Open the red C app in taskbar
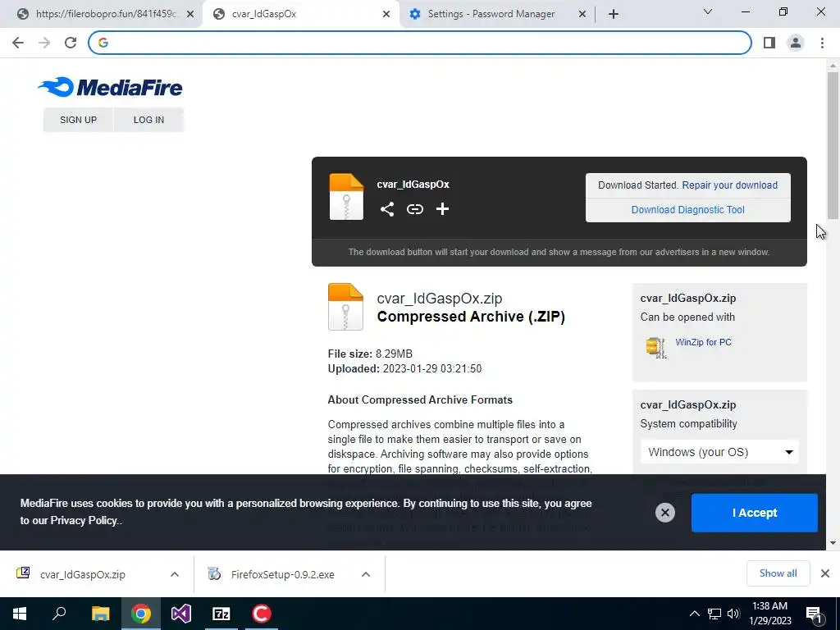Screen dimensions: 840x630 (x=262, y=614)
